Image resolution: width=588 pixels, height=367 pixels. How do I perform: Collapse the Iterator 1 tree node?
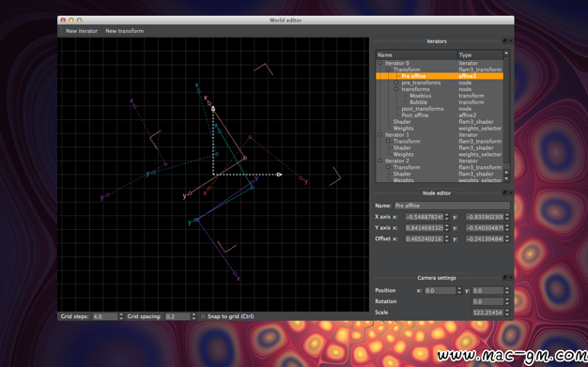(379, 134)
